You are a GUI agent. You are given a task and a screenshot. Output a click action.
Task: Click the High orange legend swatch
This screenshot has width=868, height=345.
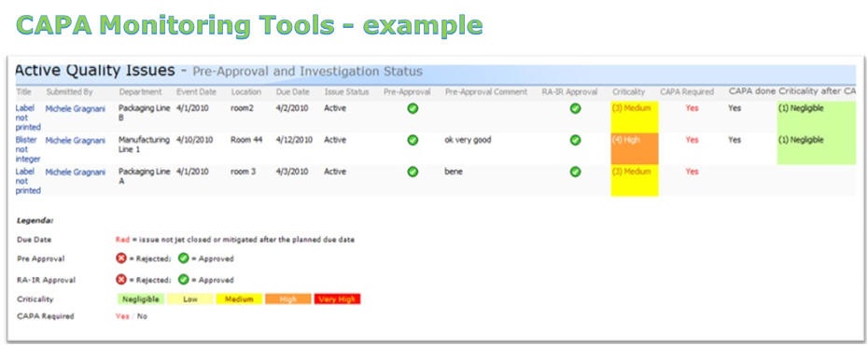[287, 299]
